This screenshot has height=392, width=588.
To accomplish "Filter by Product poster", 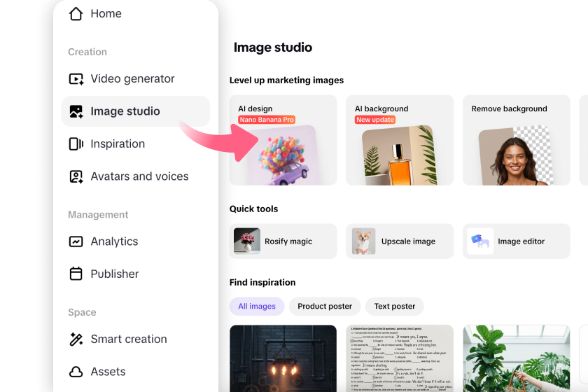I will [x=325, y=307].
